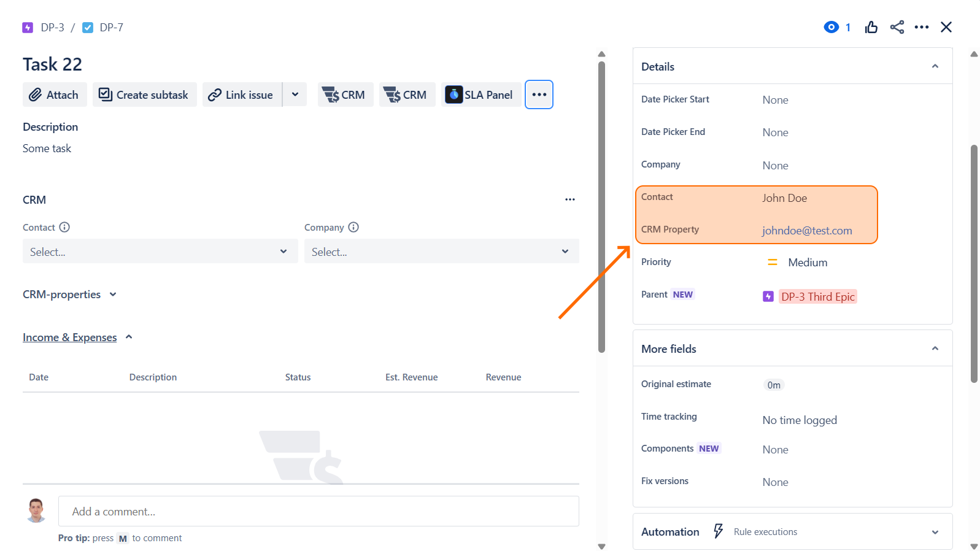Collapse the More fields panel
Image resolution: width=980 pixels, height=551 pixels.
tap(935, 349)
